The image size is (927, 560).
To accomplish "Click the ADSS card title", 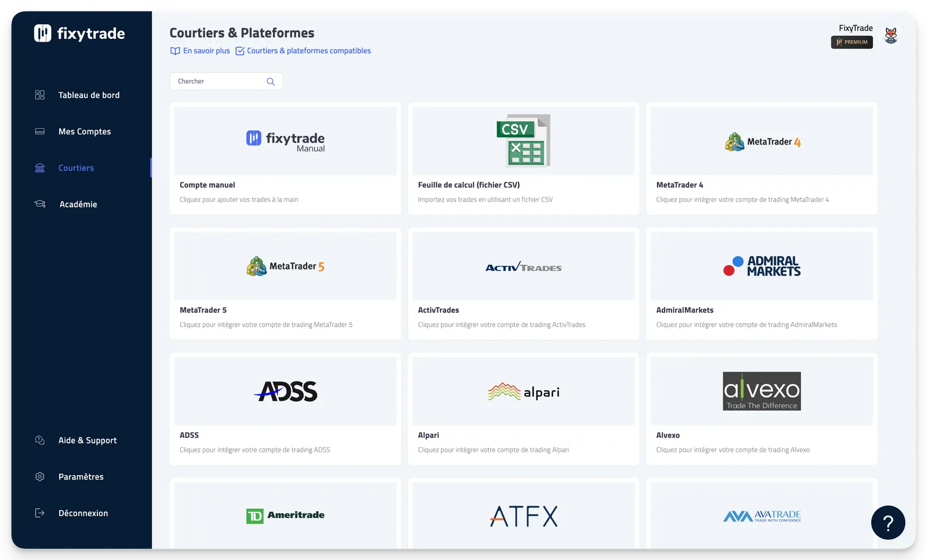I will point(189,435).
